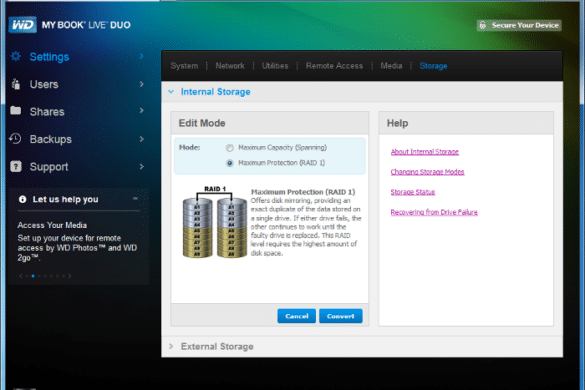Viewport: 585px width, 390px height.
Task: Open the Storage tab
Action: (433, 66)
